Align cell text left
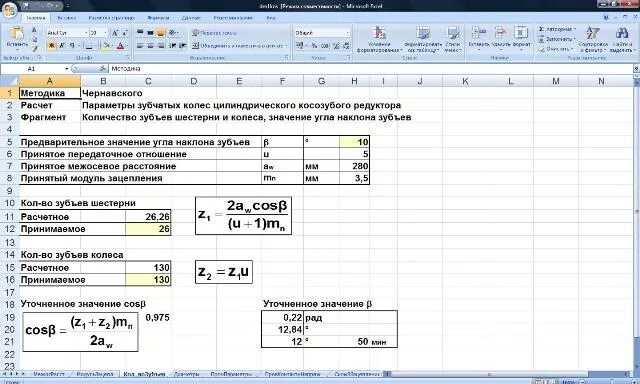The width and height of the screenshot is (640, 384). pyautogui.click(x=140, y=46)
